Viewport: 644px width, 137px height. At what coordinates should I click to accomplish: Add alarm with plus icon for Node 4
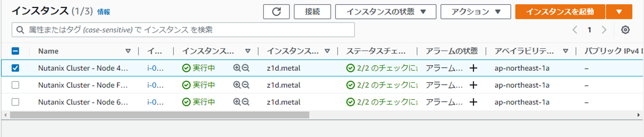474,68
